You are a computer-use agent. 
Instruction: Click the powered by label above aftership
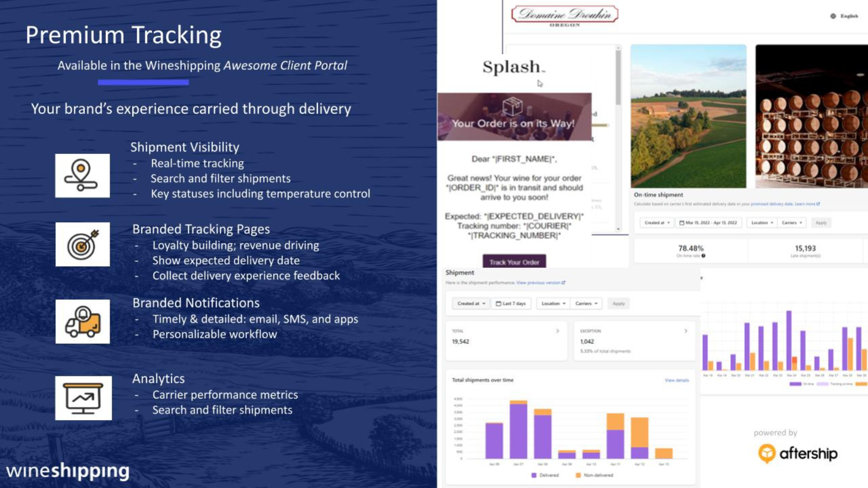775,433
